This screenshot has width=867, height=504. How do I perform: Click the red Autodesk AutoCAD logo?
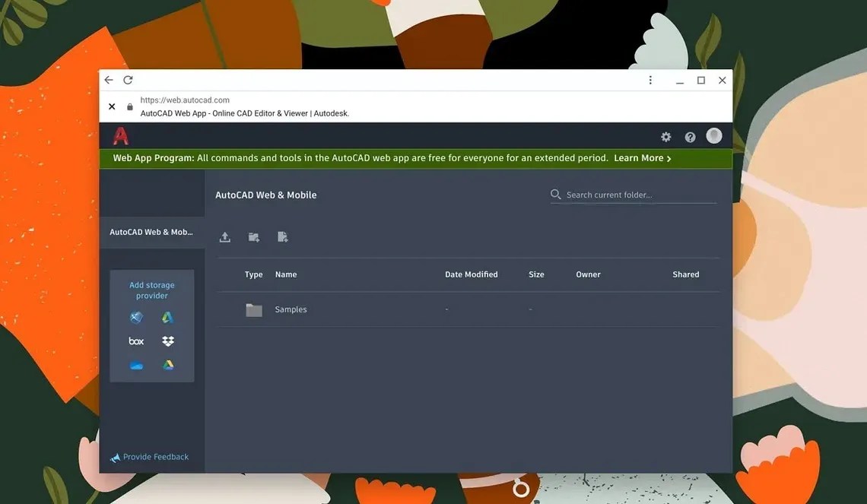coord(121,135)
